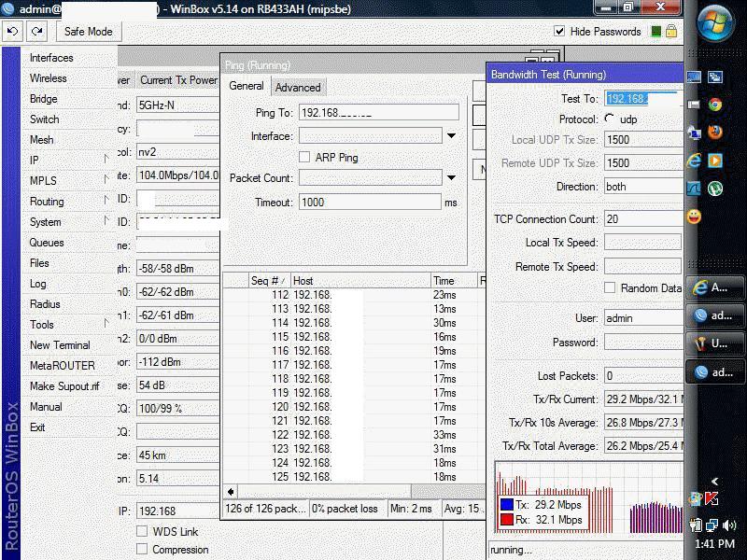Launch Google Chrome from quick launch
747x560 pixels.
[x=715, y=105]
